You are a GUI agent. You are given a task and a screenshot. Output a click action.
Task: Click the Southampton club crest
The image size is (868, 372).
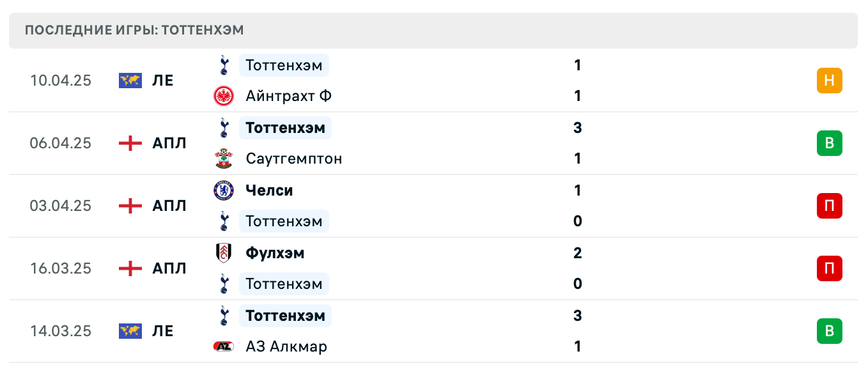pos(224,158)
